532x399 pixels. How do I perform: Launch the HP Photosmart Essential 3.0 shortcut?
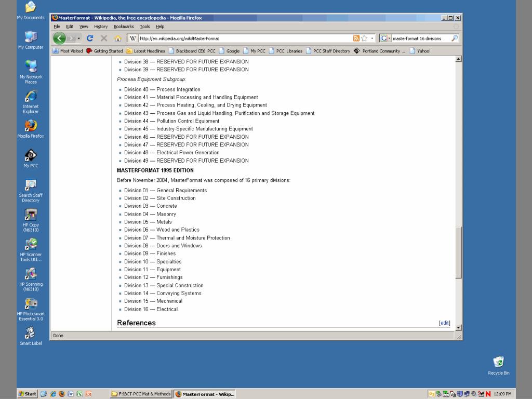(31, 309)
